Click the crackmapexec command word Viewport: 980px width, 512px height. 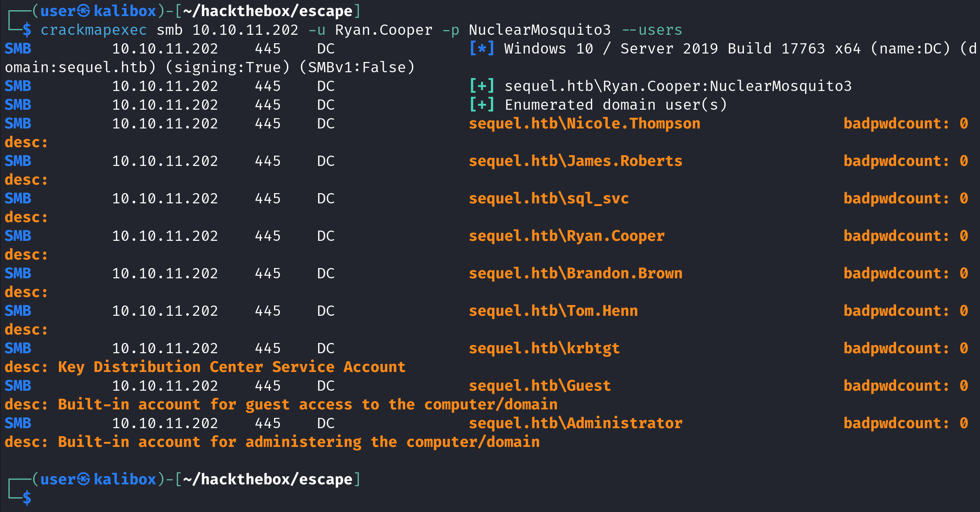pos(94,30)
